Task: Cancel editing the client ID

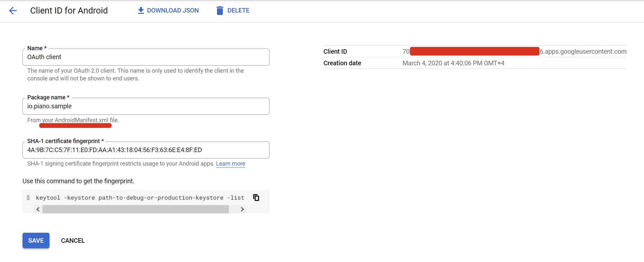Action: pyautogui.click(x=73, y=240)
